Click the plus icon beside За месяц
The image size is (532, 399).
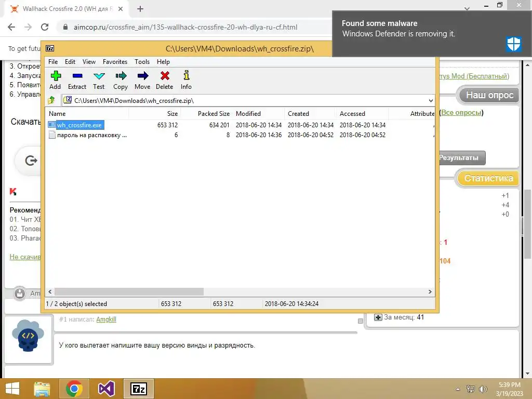[x=378, y=317]
